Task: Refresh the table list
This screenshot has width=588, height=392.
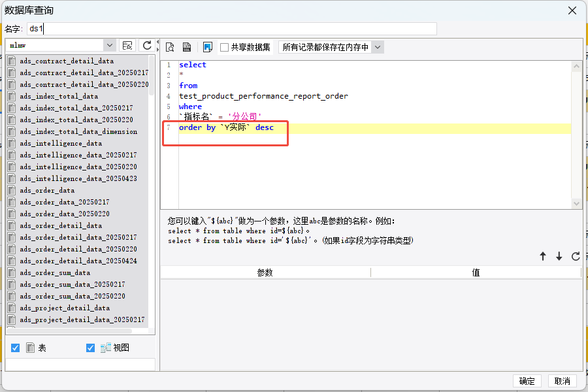Action: [x=147, y=45]
